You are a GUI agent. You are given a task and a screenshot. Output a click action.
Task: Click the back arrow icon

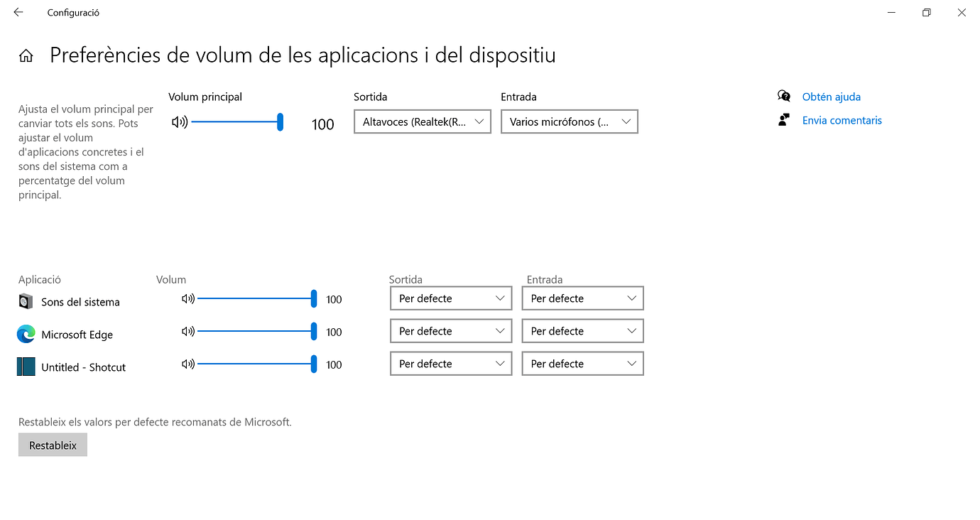click(18, 12)
